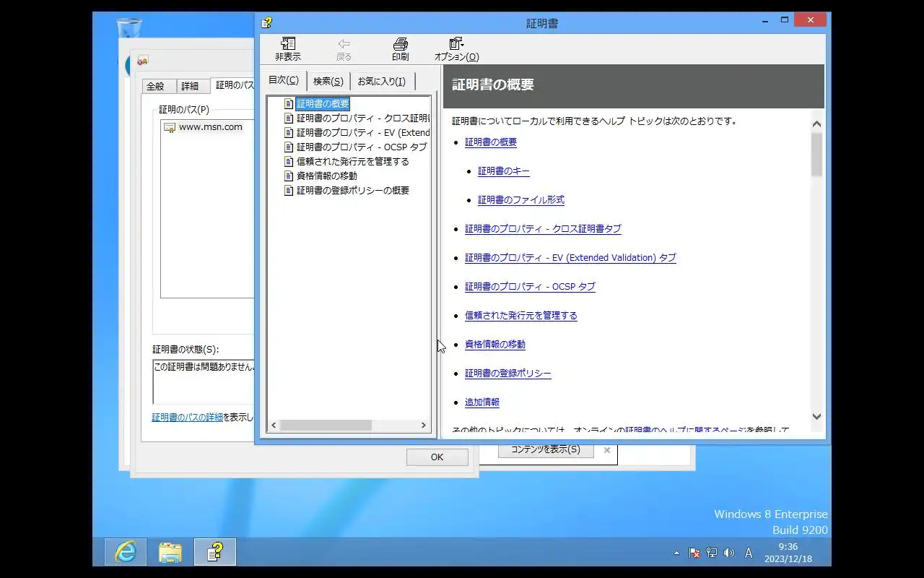The height and width of the screenshot is (578, 924).
Task: Click the tree pane scroll right arrow
Action: tap(424, 426)
